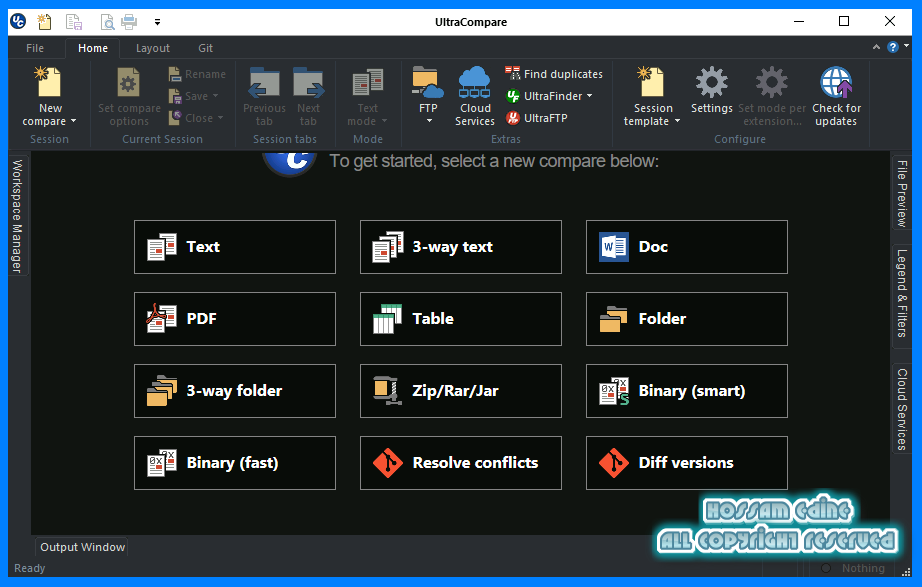Click the Diff versions button
Image resolution: width=922 pixels, height=587 pixels.
click(x=687, y=463)
